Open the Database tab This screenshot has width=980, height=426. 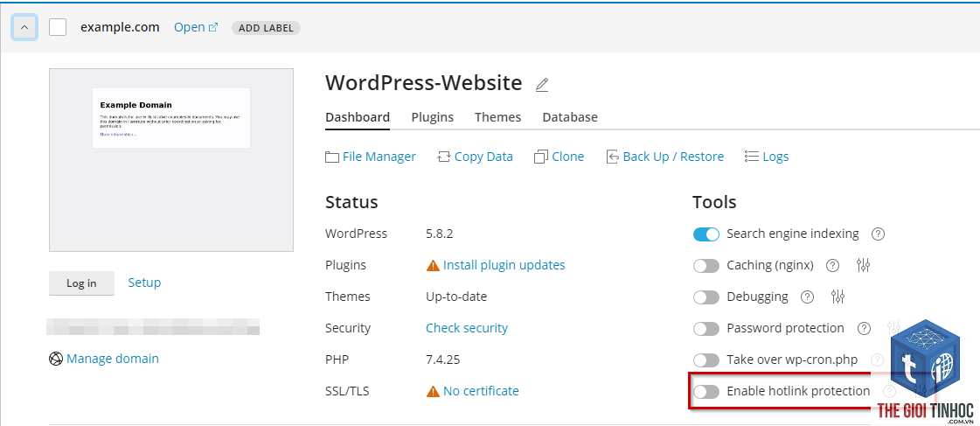[x=570, y=117]
